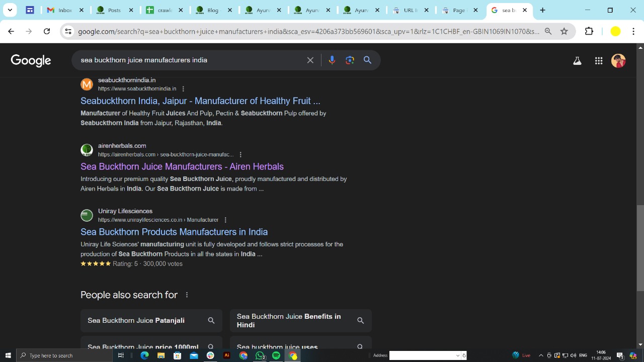Open File Explorer from taskbar
644x362 pixels.
click(161, 355)
